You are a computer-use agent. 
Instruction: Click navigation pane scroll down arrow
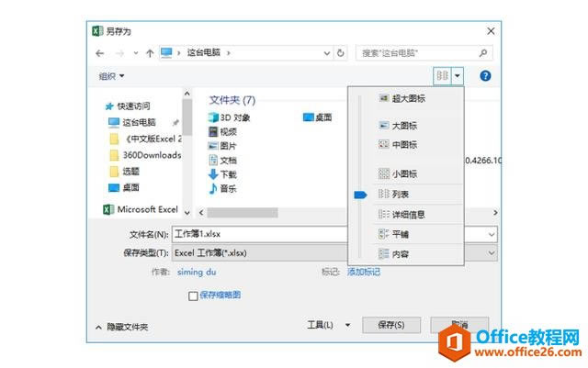tap(187, 213)
